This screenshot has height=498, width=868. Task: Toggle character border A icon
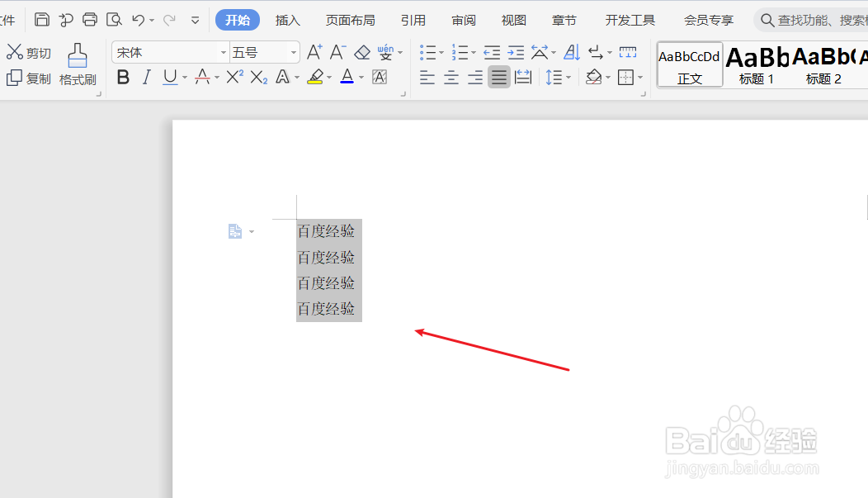(380, 77)
